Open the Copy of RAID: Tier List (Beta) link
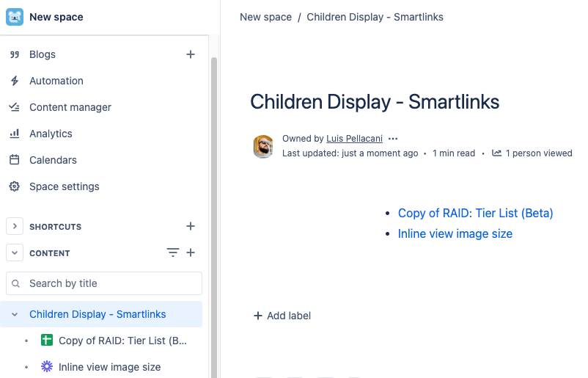The width and height of the screenshot is (588, 378). pos(476,213)
